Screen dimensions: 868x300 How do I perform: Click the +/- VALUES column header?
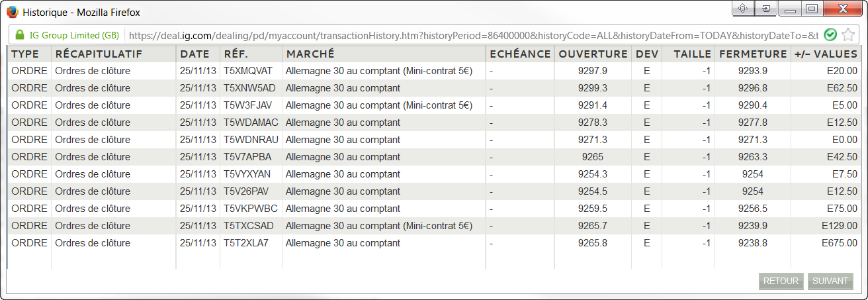826,54
